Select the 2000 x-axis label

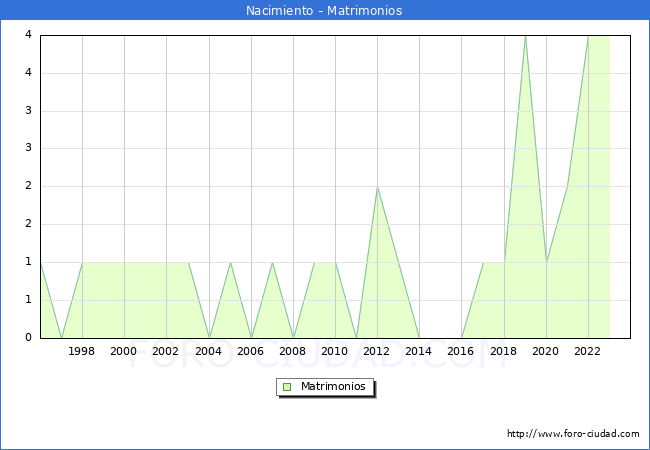(124, 351)
